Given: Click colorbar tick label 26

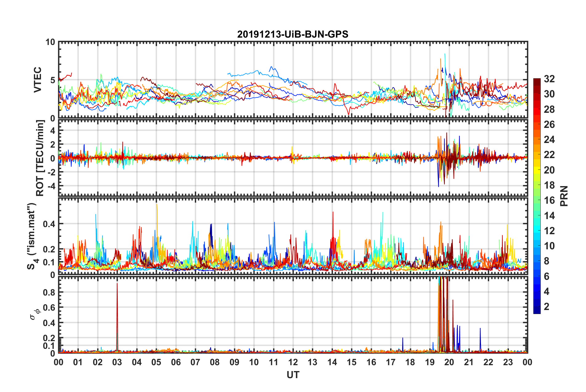Looking at the screenshot, I should pos(549,125).
